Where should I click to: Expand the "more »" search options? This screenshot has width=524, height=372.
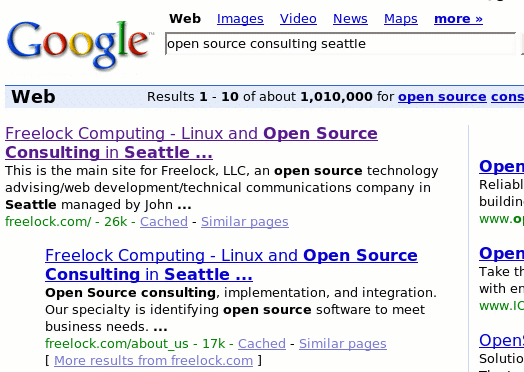[458, 19]
